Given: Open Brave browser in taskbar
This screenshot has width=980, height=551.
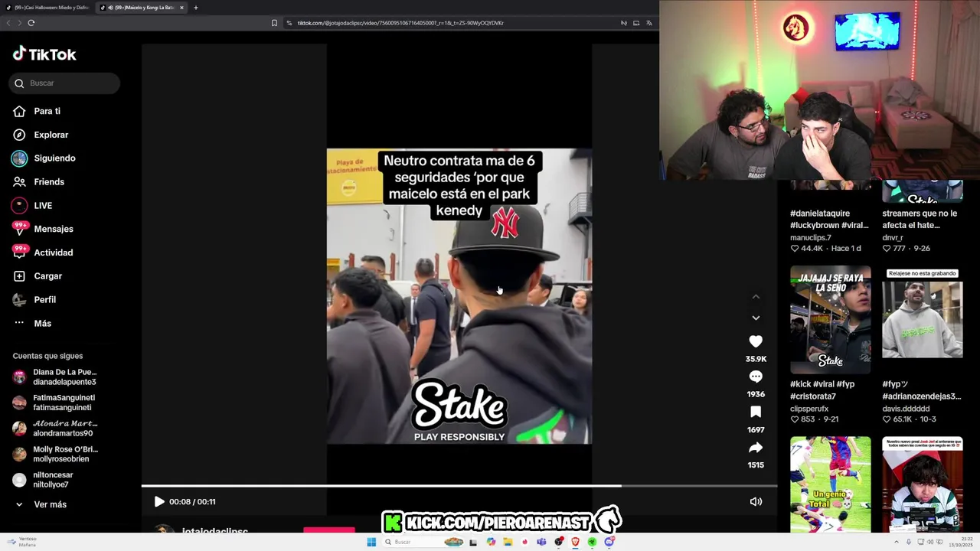Looking at the screenshot, I should coord(575,542).
